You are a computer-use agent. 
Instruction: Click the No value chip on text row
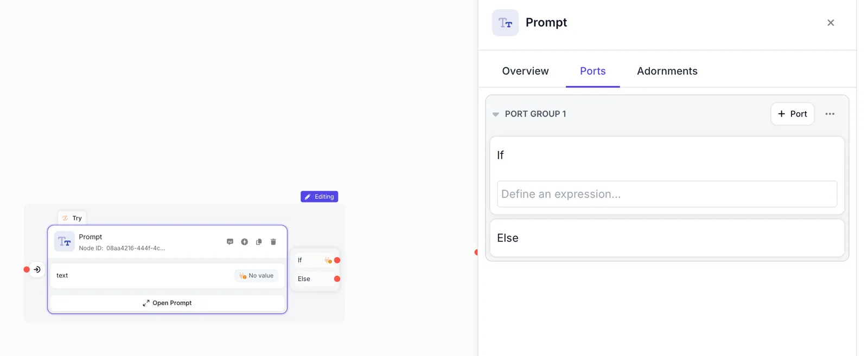click(x=257, y=276)
